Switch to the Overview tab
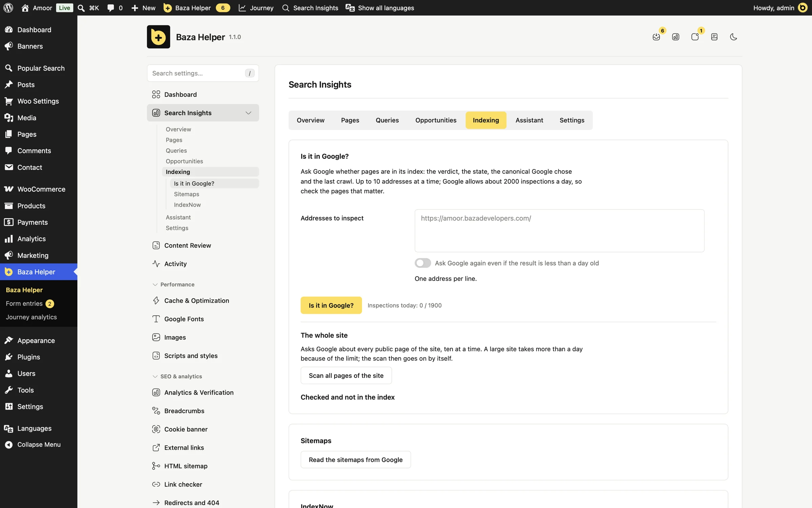This screenshot has height=508, width=812. pos(310,120)
